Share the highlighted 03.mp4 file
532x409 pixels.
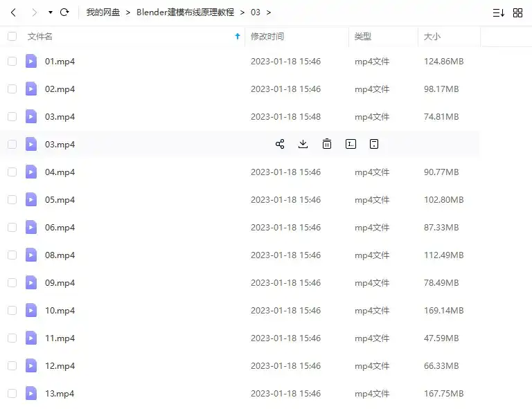coord(280,144)
